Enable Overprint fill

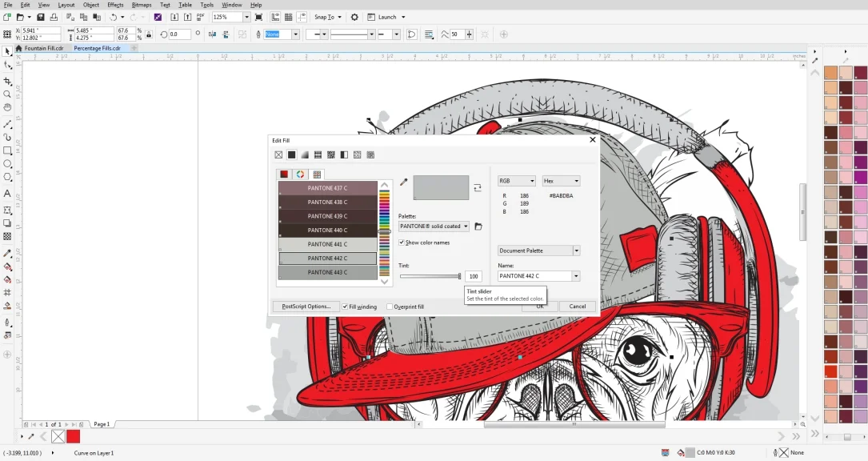pyautogui.click(x=389, y=307)
